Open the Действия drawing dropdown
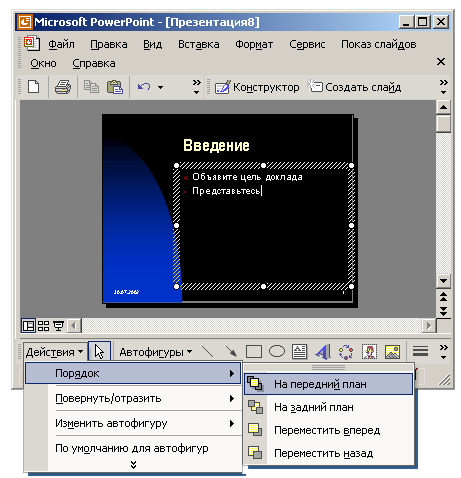Image resolution: width=461 pixels, height=478 pixels. tap(55, 352)
